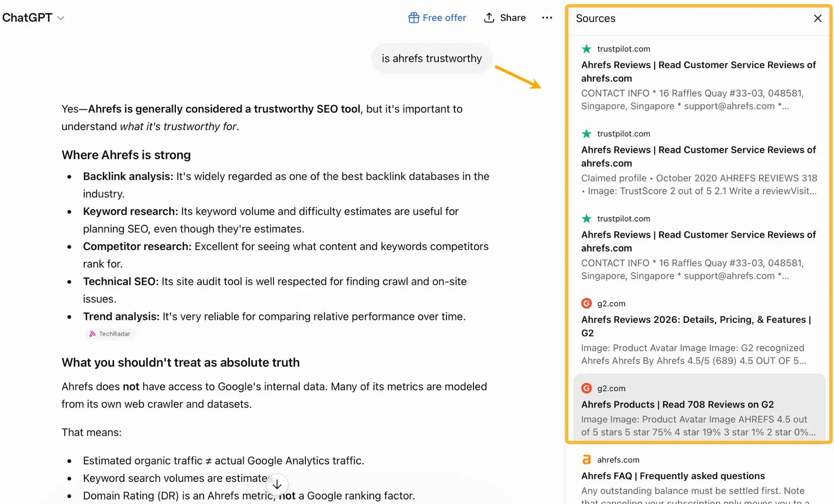Viewport: 834px width, 504px height.
Task: Click the scroll-to-bottom arrow button
Action: point(277,484)
